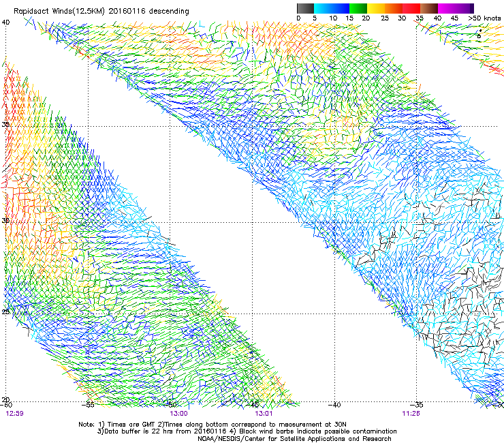Click the purple '12:59' swath time
Screen dimensions: 504x443
click(x=15, y=414)
